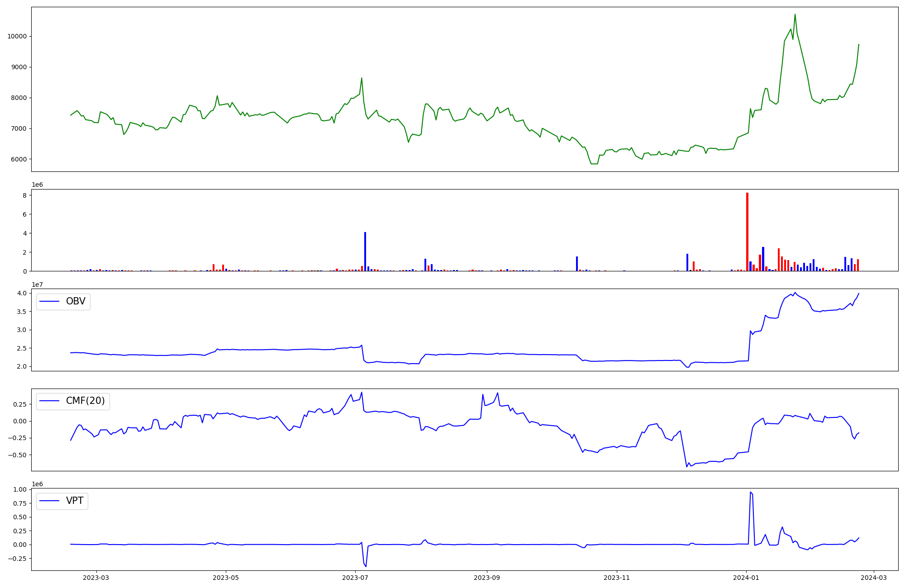Viewport: 905px width, 588px height.
Task: Click the blue line sample in VPT legend
Action: (x=50, y=501)
